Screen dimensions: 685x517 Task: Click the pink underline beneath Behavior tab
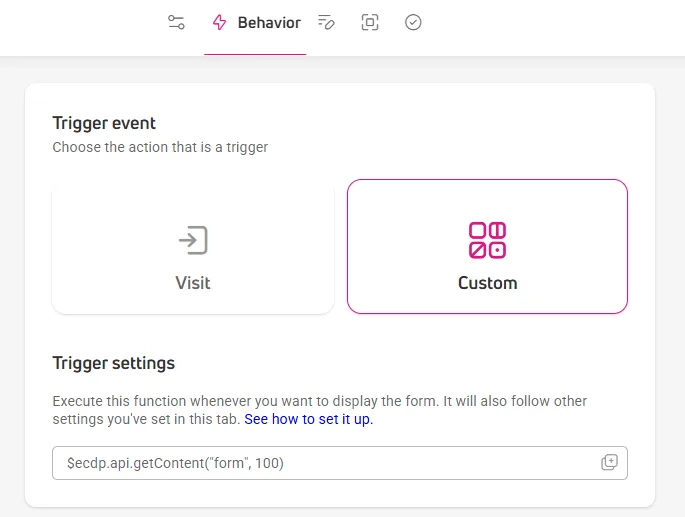(255, 55)
